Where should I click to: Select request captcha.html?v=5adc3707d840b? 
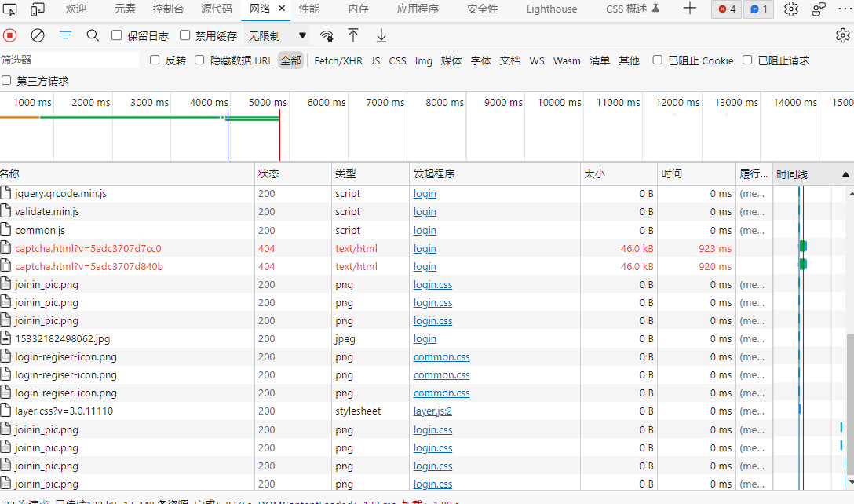coord(89,266)
